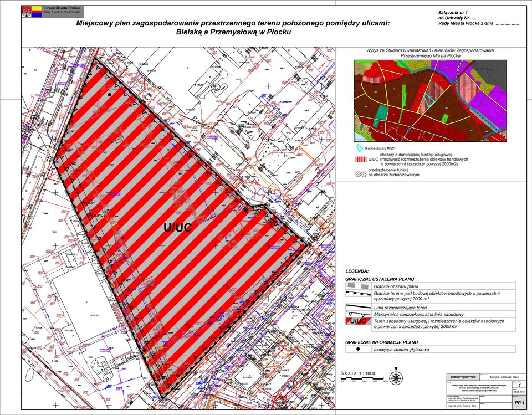Click the 'Granice obszaru planu' legend symbol
The height and width of the screenshot is (415, 532).
pos(357,286)
